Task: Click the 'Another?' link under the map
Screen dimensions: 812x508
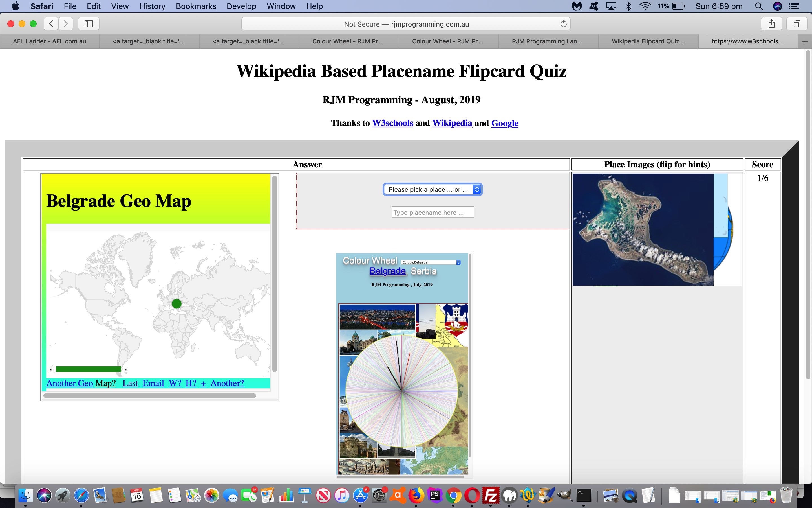Action: coord(227,383)
